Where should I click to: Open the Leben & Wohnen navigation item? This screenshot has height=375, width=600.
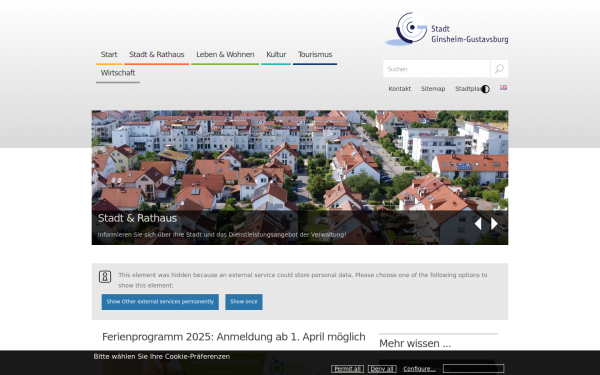pyautogui.click(x=225, y=55)
